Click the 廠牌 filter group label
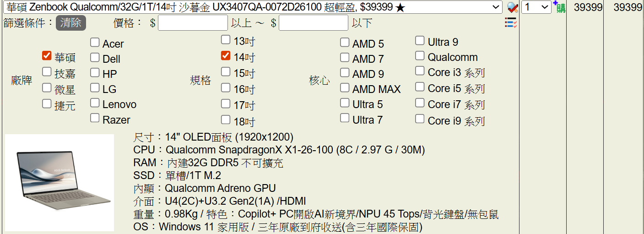Screen dimensions: 644x234 click(22, 81)
